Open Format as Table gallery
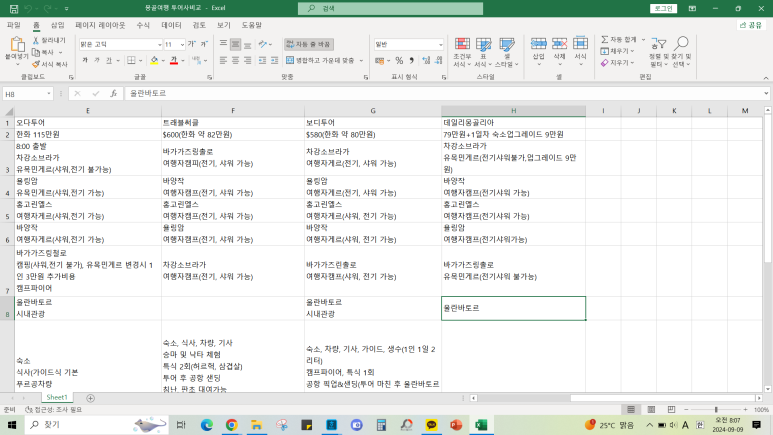773x435 pixels. 483,52
